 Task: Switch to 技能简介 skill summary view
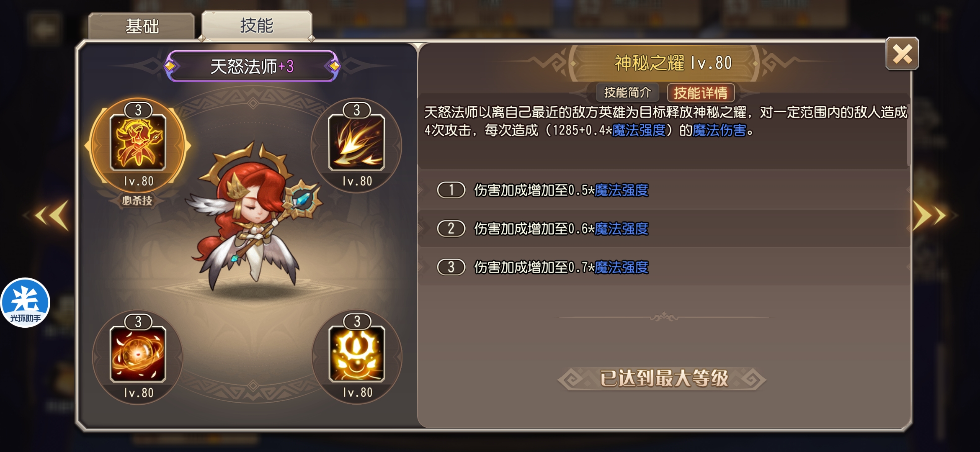[627, 92]
